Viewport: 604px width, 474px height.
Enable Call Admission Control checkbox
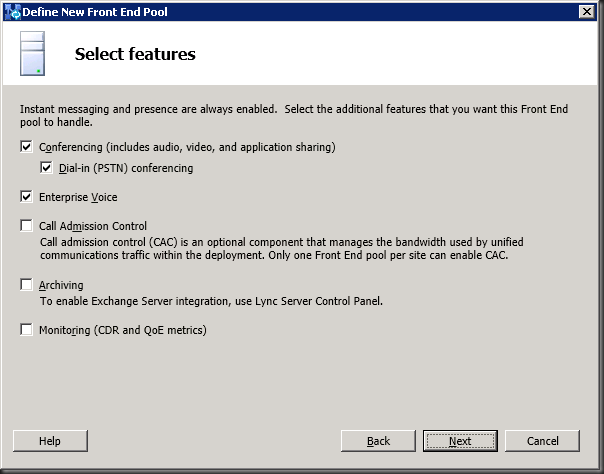(26, 226)
